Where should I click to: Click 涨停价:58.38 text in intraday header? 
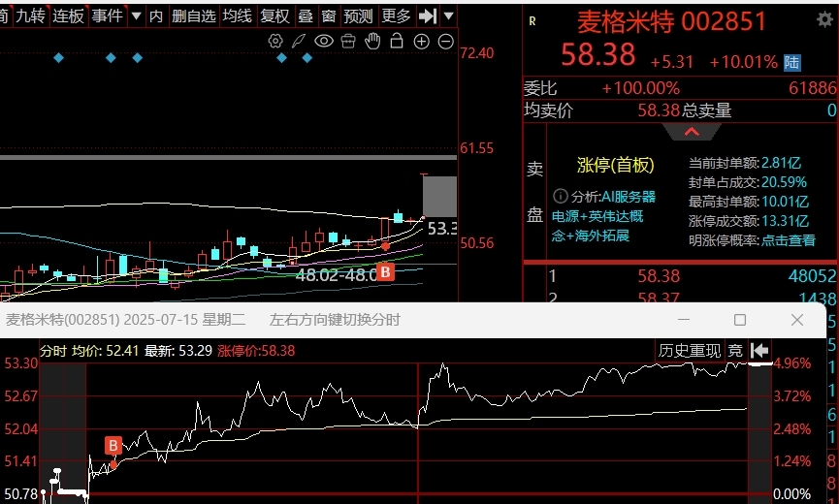point(256,351)
